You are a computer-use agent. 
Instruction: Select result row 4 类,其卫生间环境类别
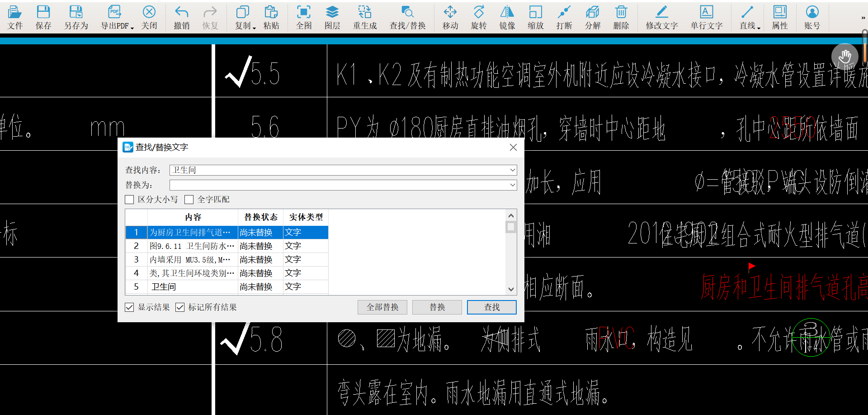point(227,273)
